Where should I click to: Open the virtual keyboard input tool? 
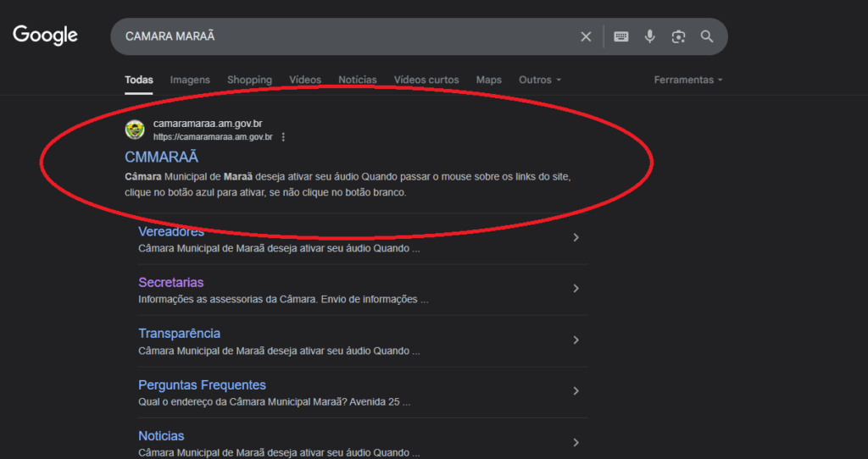(621, 36)
